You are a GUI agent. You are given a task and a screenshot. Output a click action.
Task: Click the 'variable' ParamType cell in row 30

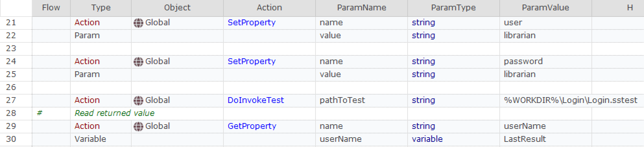(427, 139)
